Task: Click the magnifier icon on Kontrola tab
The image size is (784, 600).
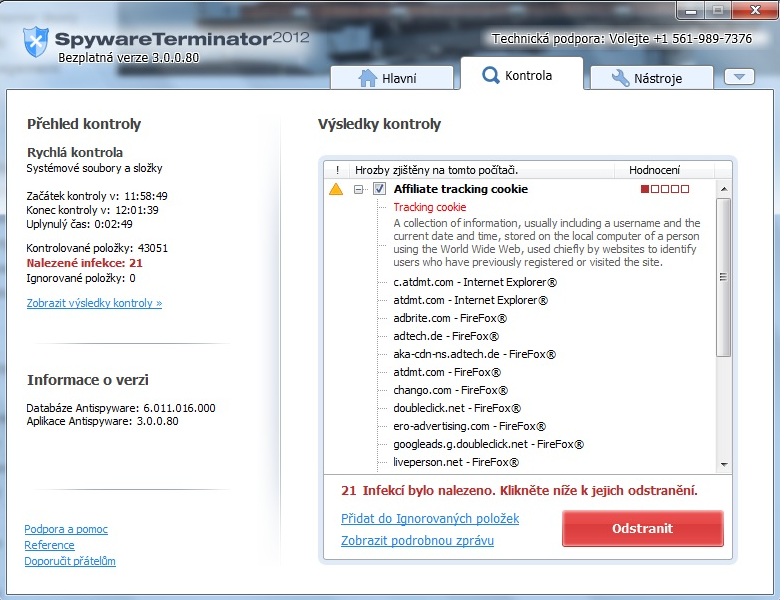Action: coord(490,76)
